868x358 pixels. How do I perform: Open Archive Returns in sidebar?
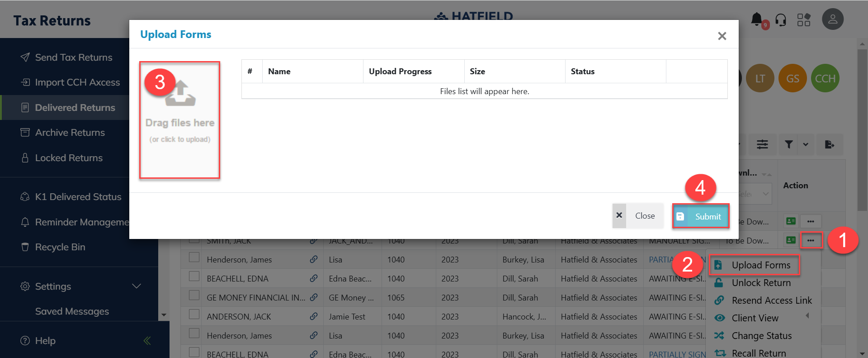pos(70,133)
